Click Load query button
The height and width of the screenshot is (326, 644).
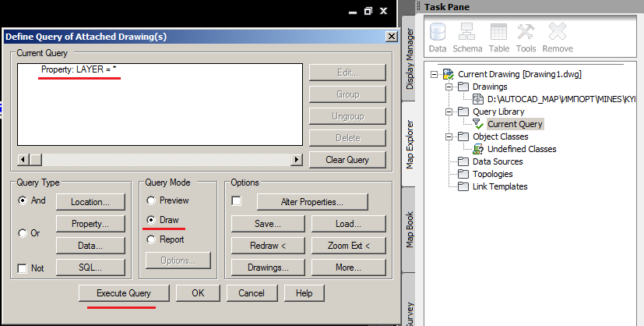pyautogui.click(x=348, y=224)
